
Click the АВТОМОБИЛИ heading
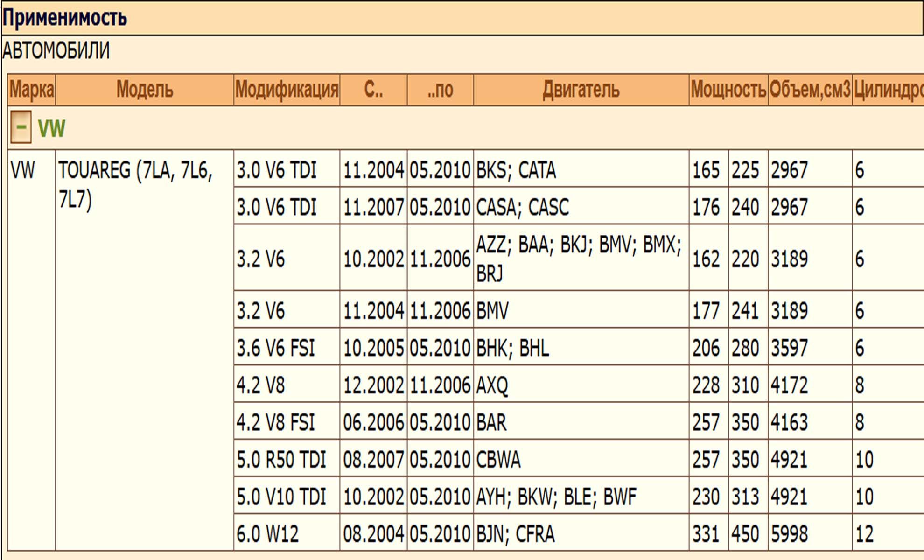point(56,50)
